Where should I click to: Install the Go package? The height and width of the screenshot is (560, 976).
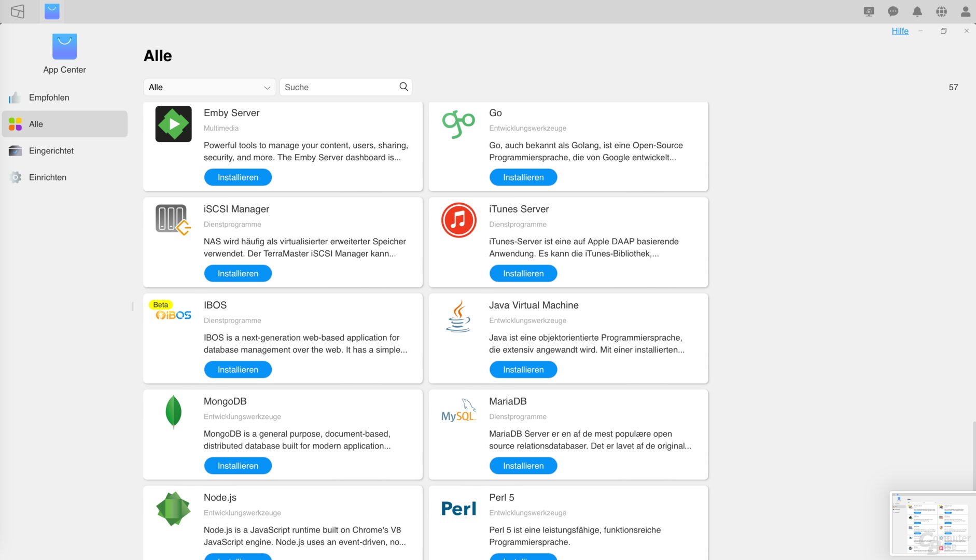click(523, 177)
